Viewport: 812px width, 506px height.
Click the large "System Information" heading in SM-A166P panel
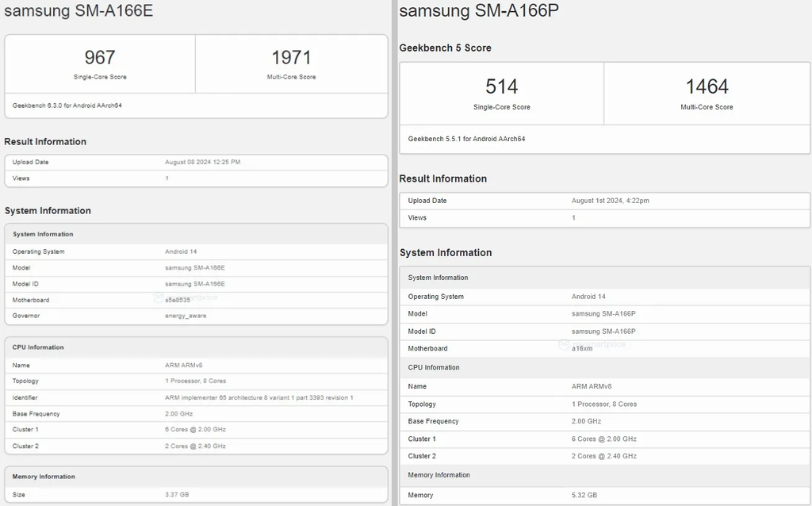[446, 253]
